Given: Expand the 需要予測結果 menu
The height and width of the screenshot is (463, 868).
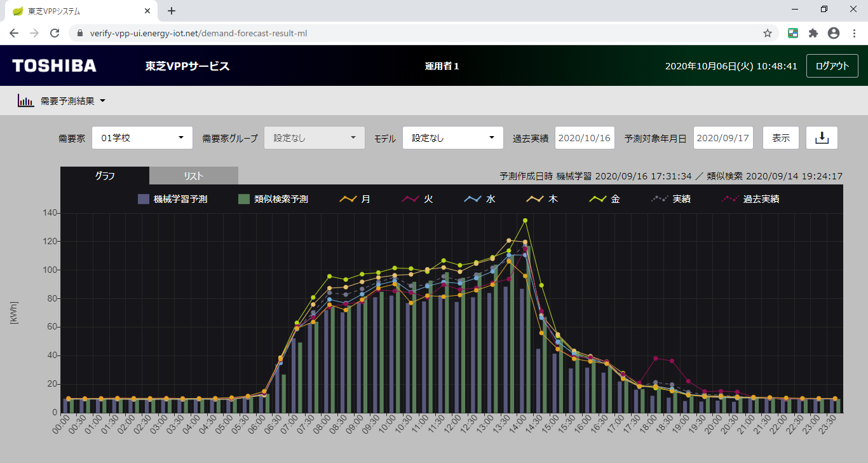Looking at the screenshot, I should pyautogui.click(x=72, y=100).
